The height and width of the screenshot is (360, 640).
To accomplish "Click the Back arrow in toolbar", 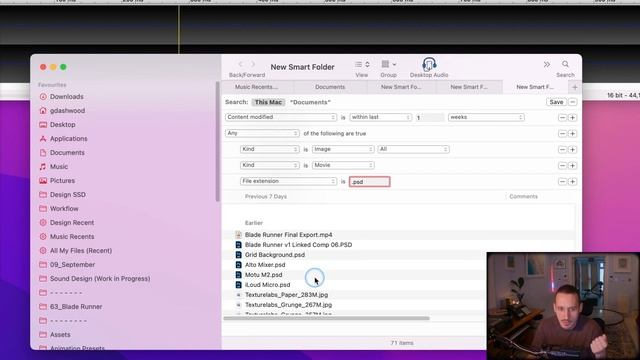I will pos(240,64).
